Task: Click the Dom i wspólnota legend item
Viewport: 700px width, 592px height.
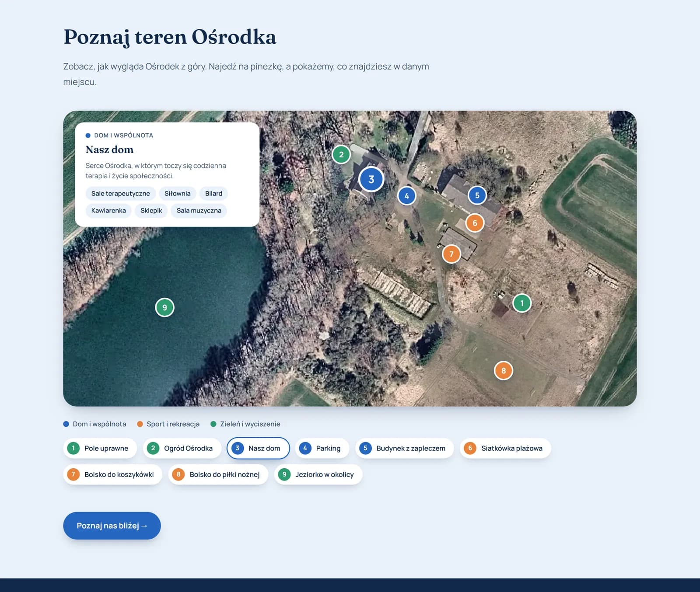Action: point(95,424)
